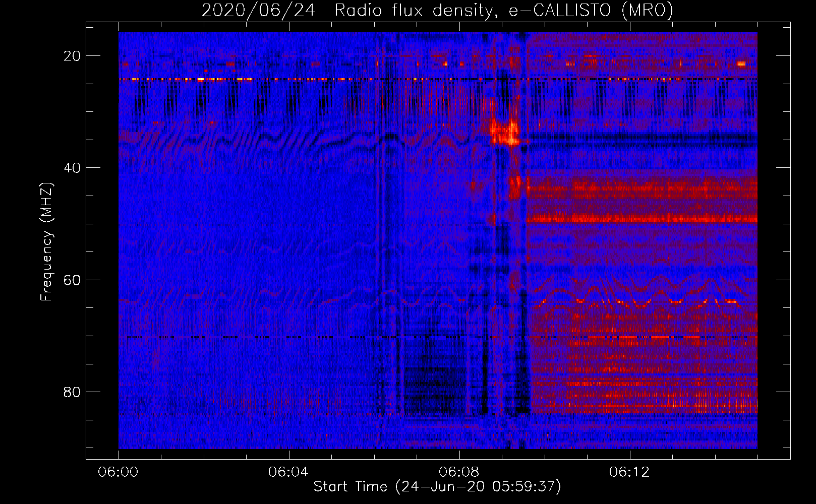
Task: Click the 06:08 time tick label
Action: tap(459, 472)
